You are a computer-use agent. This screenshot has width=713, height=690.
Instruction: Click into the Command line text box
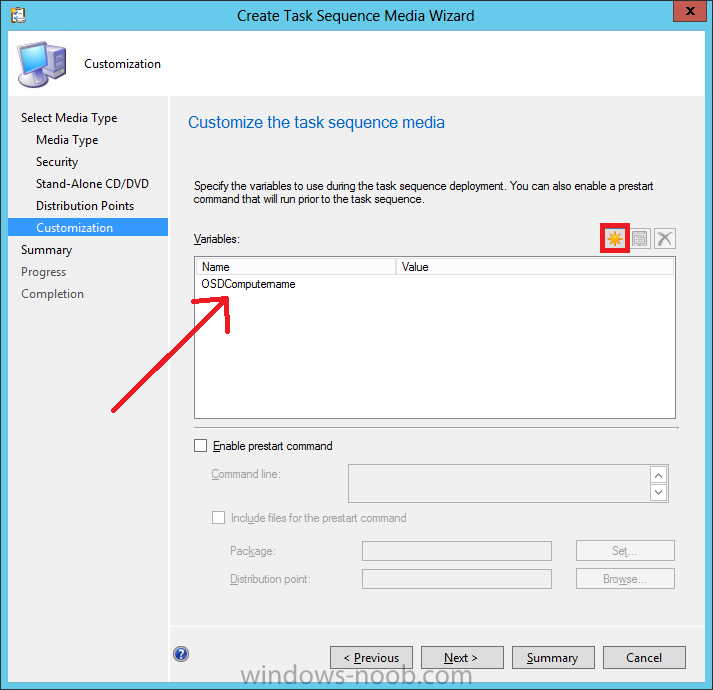tap(499, 484)
